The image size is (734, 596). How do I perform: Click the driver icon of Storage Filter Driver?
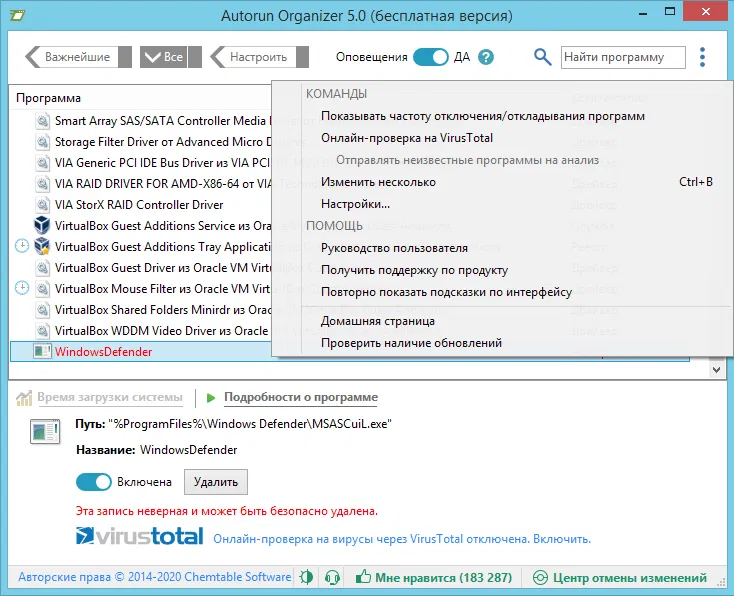(x=43, y=141)
